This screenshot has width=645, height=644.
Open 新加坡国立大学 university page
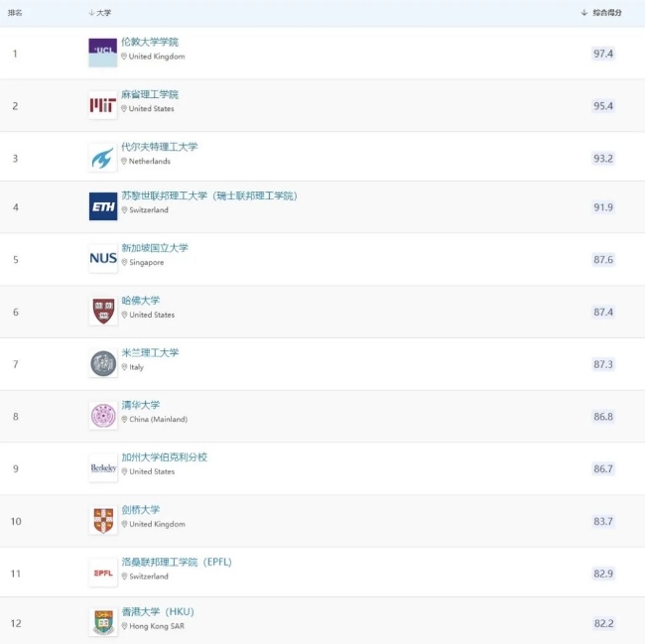[155, 248]
